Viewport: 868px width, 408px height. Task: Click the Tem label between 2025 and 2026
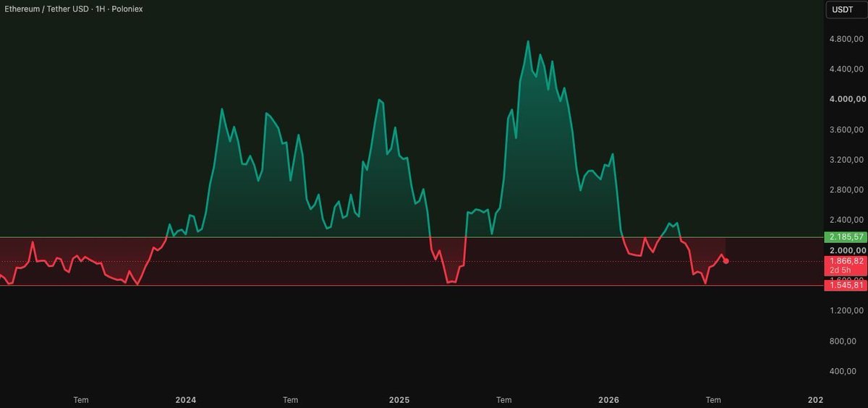[504, 400]
